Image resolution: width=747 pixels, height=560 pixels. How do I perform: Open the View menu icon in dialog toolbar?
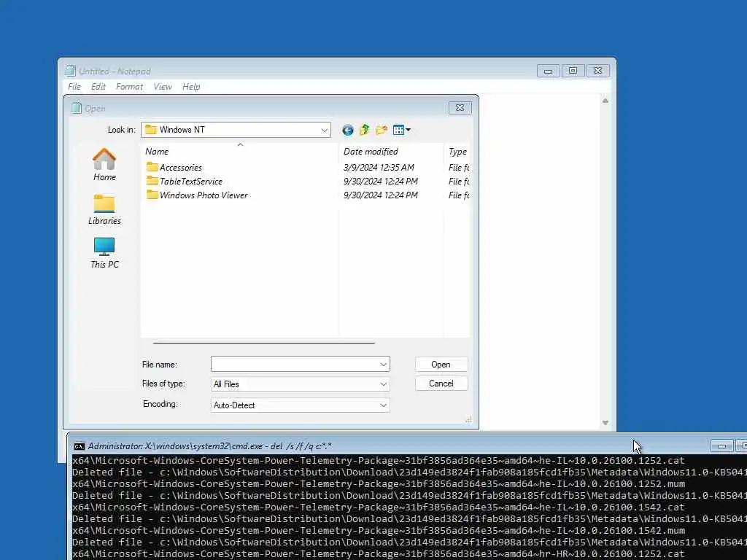(402, 130)
